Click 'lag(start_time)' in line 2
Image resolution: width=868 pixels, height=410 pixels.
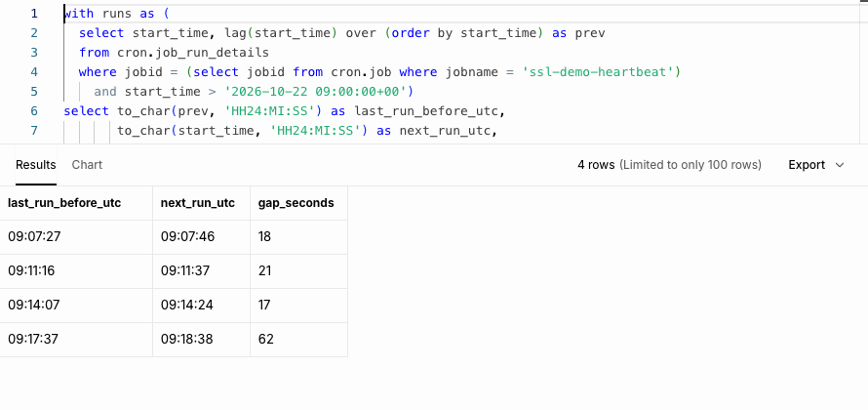(281, 33)
